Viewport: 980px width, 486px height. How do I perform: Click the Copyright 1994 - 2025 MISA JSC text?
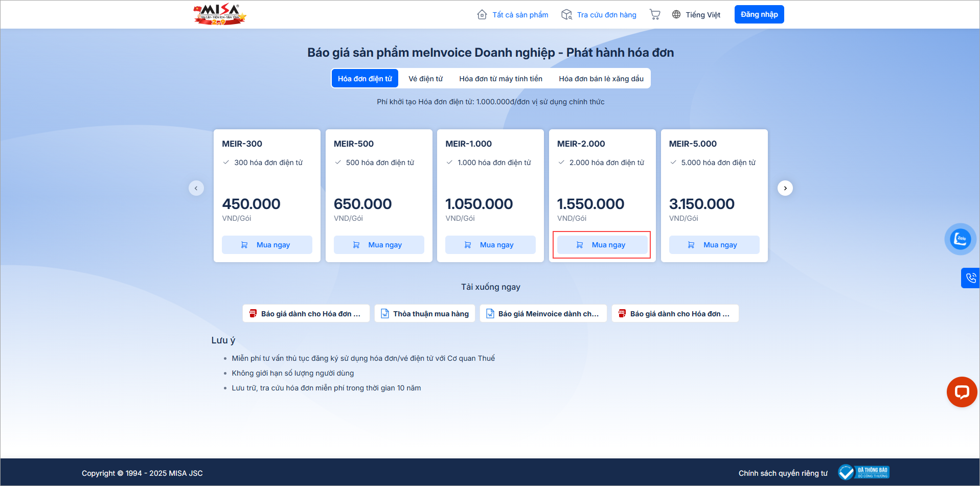(x=142, y=473)
